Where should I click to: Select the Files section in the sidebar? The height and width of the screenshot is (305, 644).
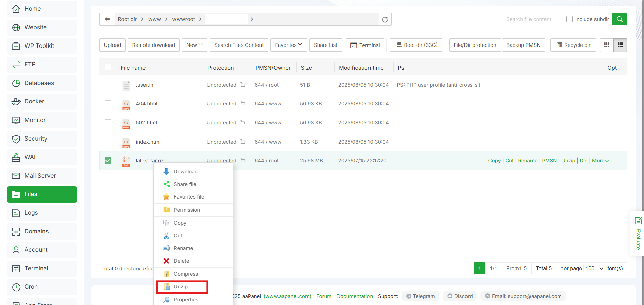coord(31,194)
